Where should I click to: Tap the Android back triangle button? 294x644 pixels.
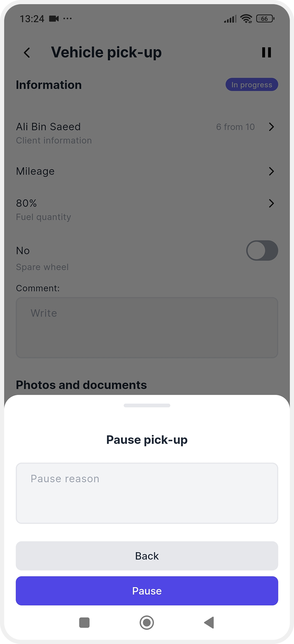(209, 622)
